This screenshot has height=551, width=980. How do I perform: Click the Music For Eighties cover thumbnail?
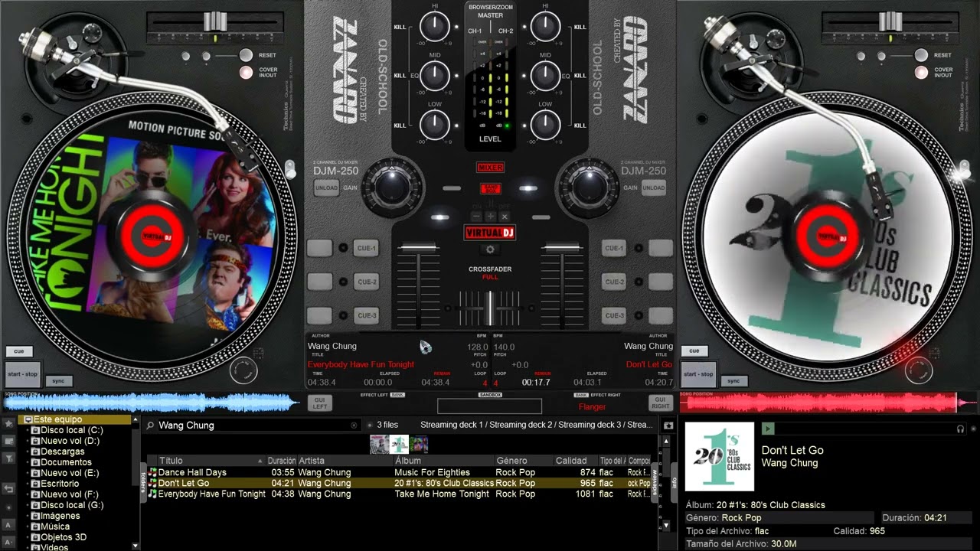click(380, 444)
